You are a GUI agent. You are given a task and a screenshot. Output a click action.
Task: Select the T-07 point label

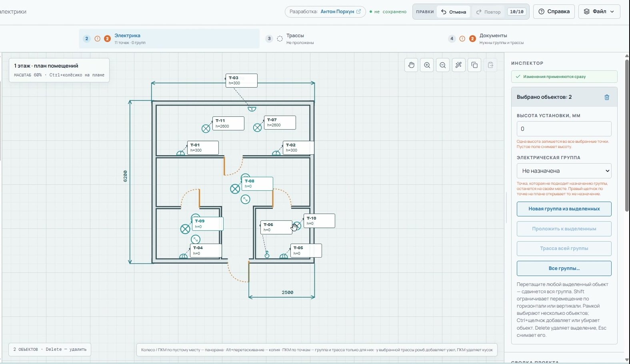(x=280, y=122)
